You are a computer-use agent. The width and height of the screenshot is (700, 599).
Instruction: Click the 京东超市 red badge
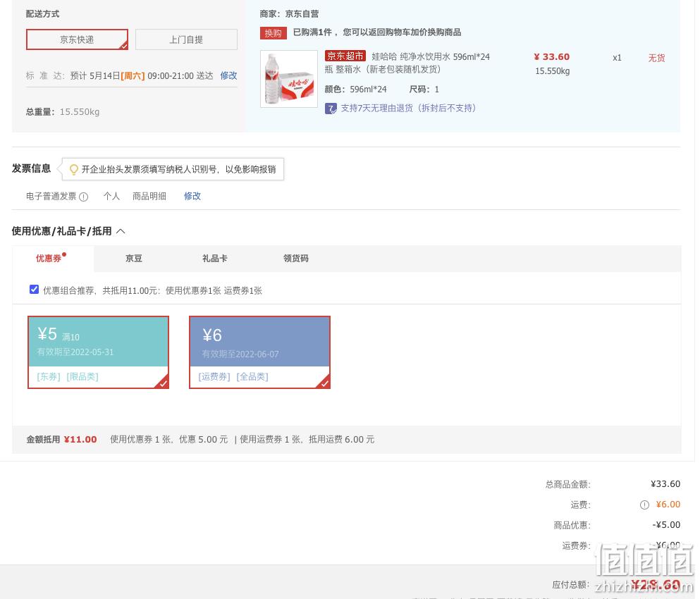pos(345,56)
